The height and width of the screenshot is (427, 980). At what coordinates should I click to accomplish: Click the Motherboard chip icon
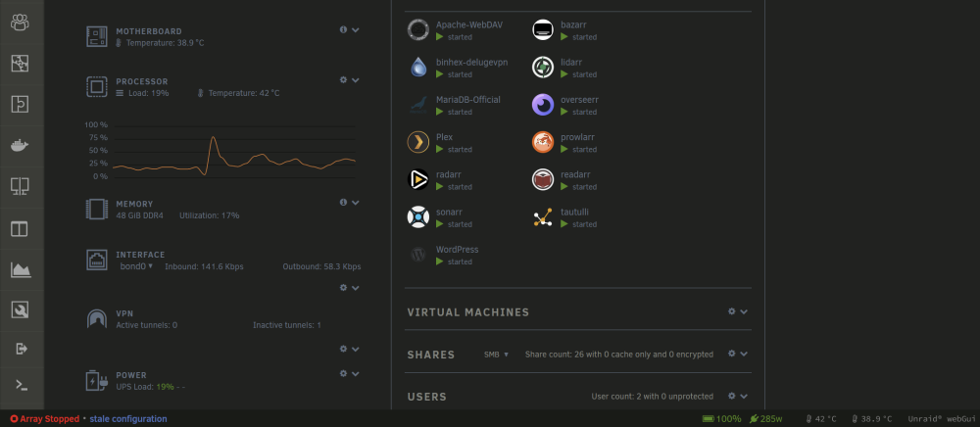pos(97,36)
